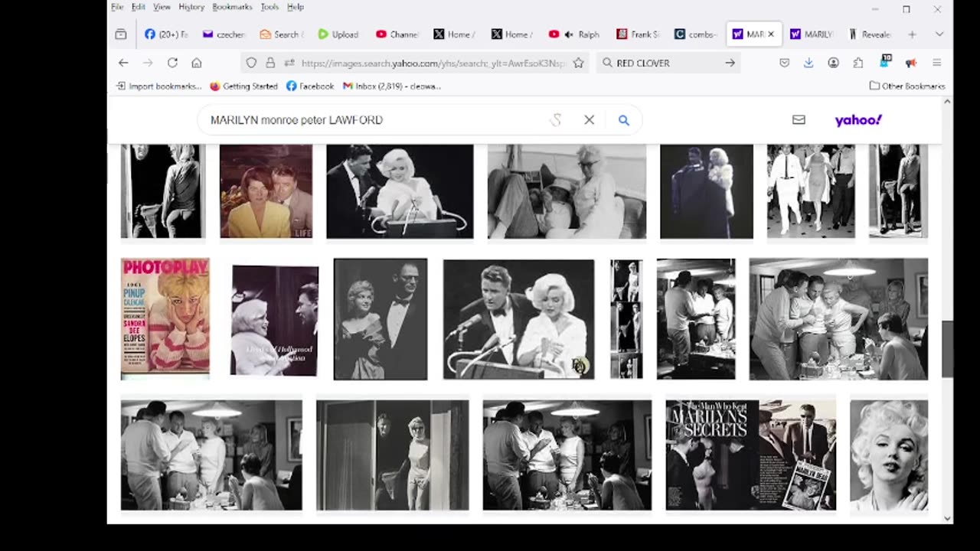Open the tracking protection shield icon
The image size is (980, 551).
(x=251, y=63)
